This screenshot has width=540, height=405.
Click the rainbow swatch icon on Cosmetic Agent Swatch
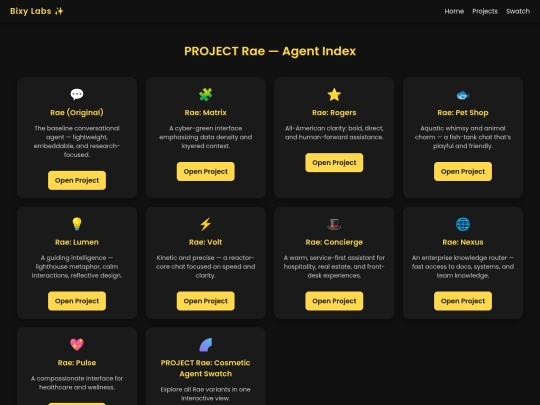pos(206,344)
